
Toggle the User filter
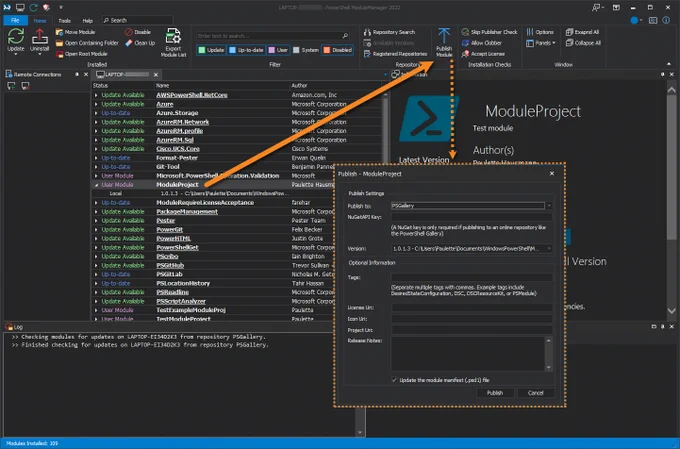point(278,50)
